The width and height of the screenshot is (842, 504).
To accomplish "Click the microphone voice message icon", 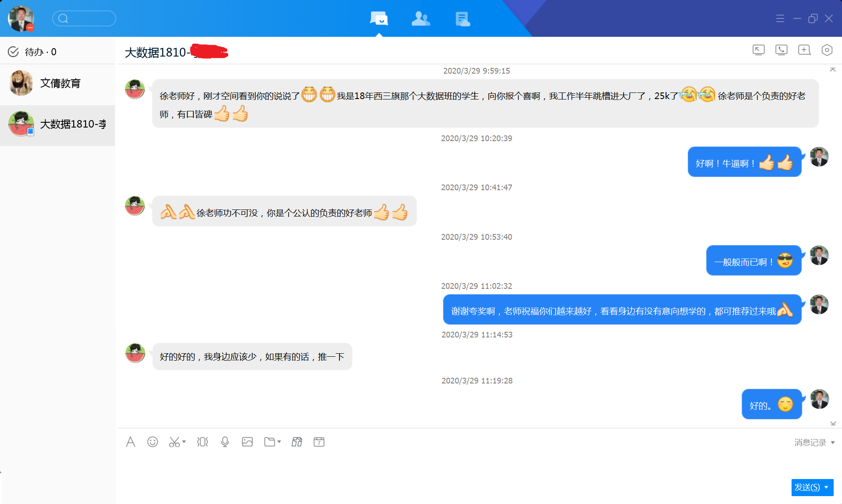I will pyautogui.click(x=225, y=442).
